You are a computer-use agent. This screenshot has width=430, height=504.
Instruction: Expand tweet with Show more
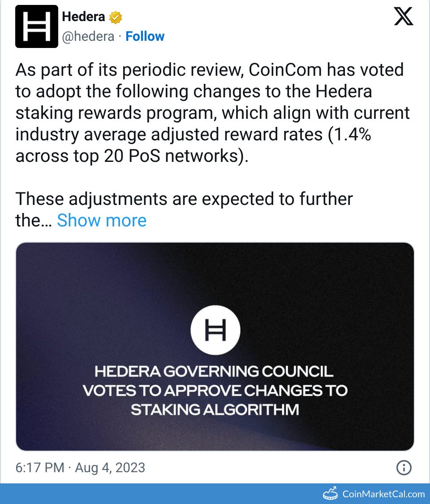[x=102, y=220]
